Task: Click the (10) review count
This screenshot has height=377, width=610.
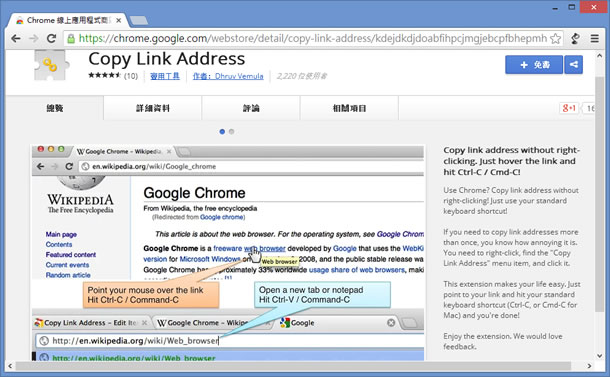Action: tap(131, 76)
